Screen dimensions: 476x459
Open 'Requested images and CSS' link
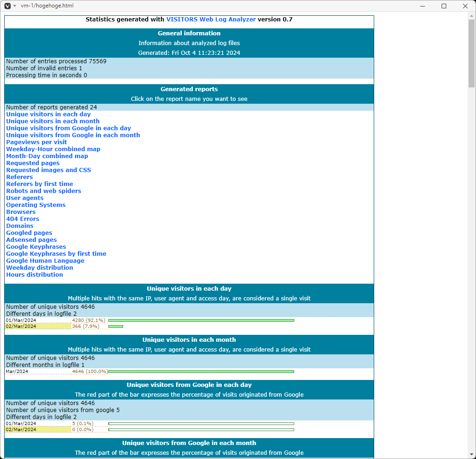(x=48, y=170)
